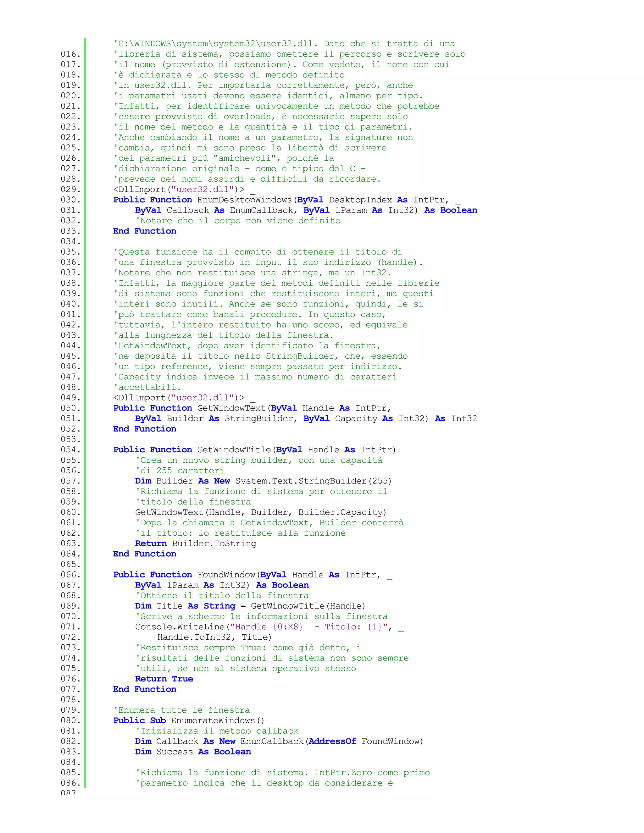Screen dimensions: 644x833
Task: Select line number 029.
Action: pyautogui.click(x=70, y=190)
